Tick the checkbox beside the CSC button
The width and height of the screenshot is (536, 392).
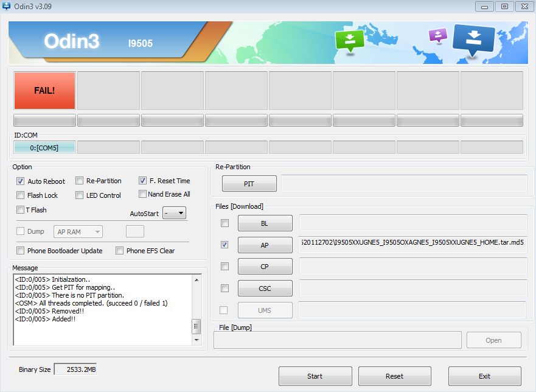[224, 288]
